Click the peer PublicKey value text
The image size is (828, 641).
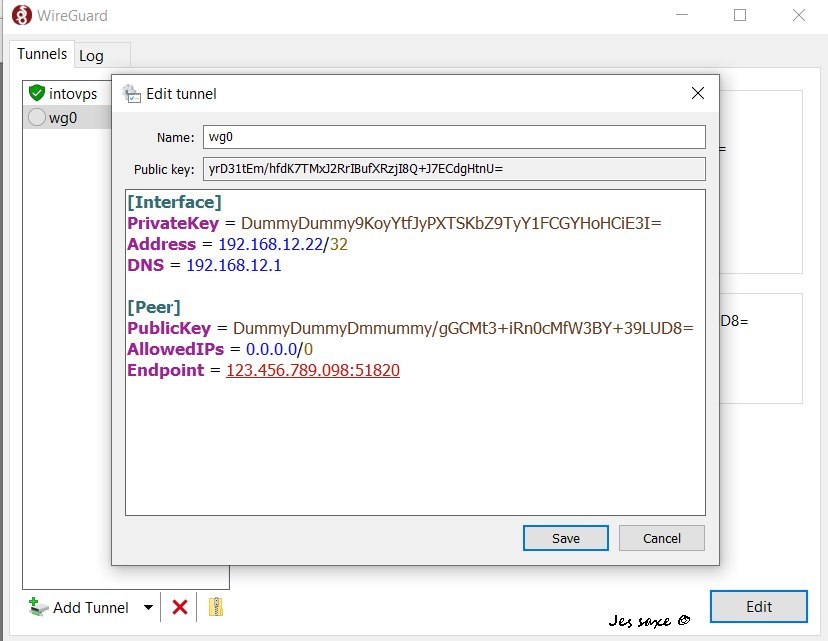coord(463,328)
